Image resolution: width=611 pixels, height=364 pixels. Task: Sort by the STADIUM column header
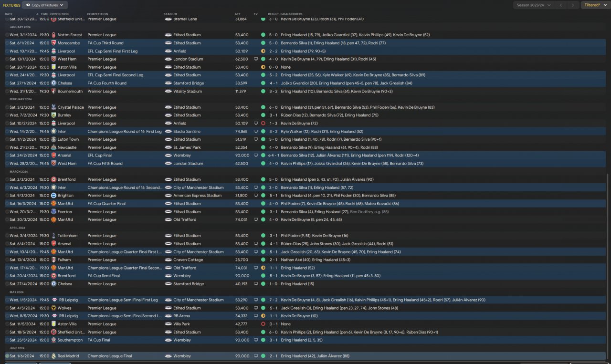coord(170,14)
